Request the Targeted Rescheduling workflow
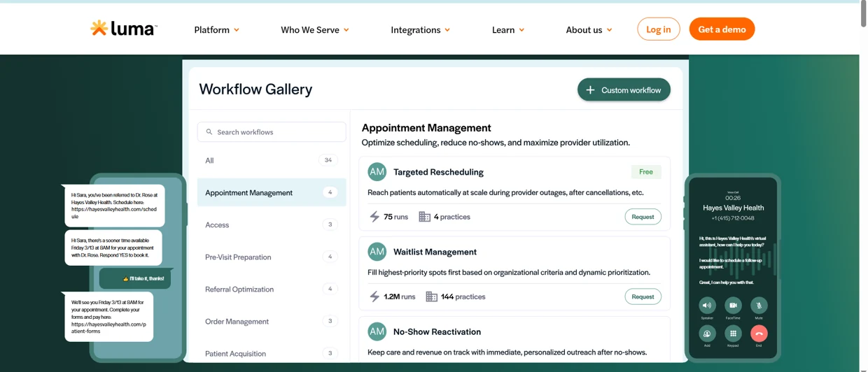The image size is (868, 372). pos(643,217)
